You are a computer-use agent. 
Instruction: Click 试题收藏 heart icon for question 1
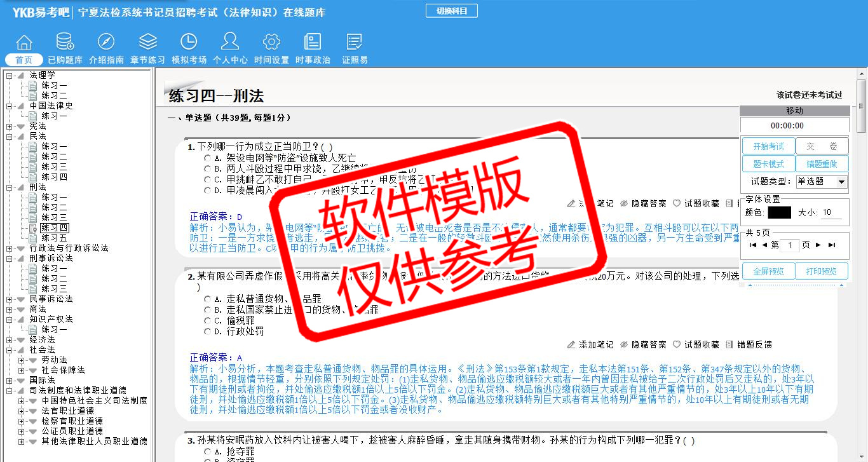tap(677, 204)
